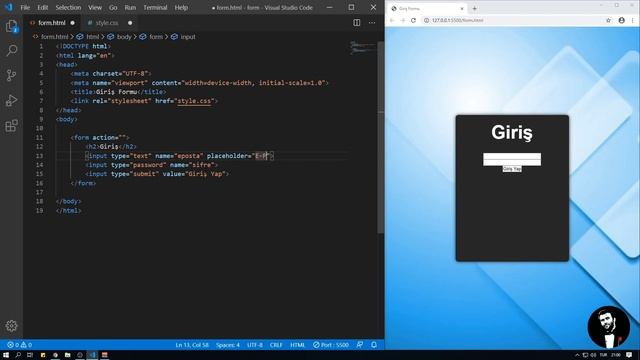Open the Terminal menu
This screenshot has width=640, height=360.
click(155, 7)
